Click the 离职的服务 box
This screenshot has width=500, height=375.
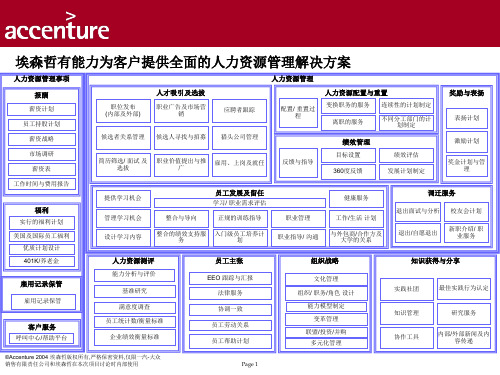(x=348, y=122)
